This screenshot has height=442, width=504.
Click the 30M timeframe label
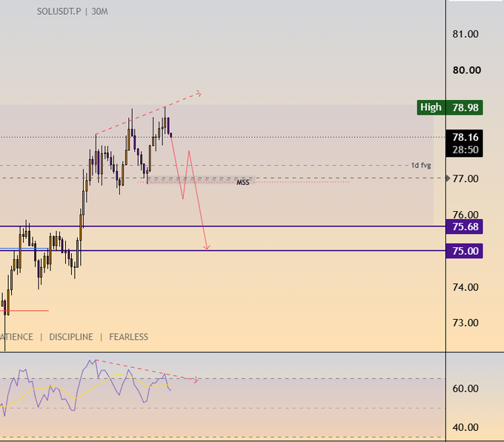(99, 12)
